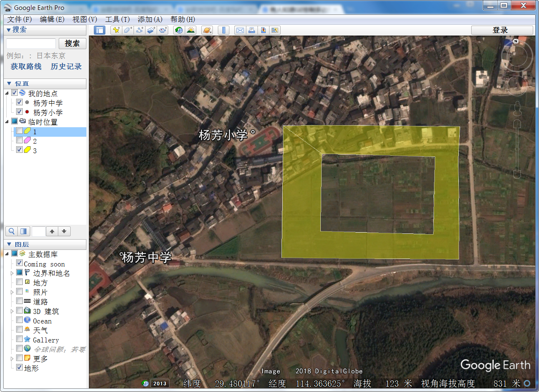The height and width of the screenshot is (392, 539).
Task: Click the View in Google Maps icon
Action: click(274, 30)
